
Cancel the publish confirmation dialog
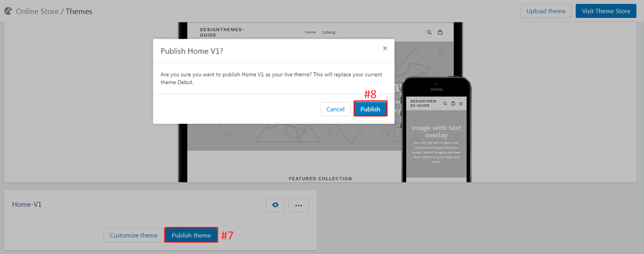click(x=335, y=109)
